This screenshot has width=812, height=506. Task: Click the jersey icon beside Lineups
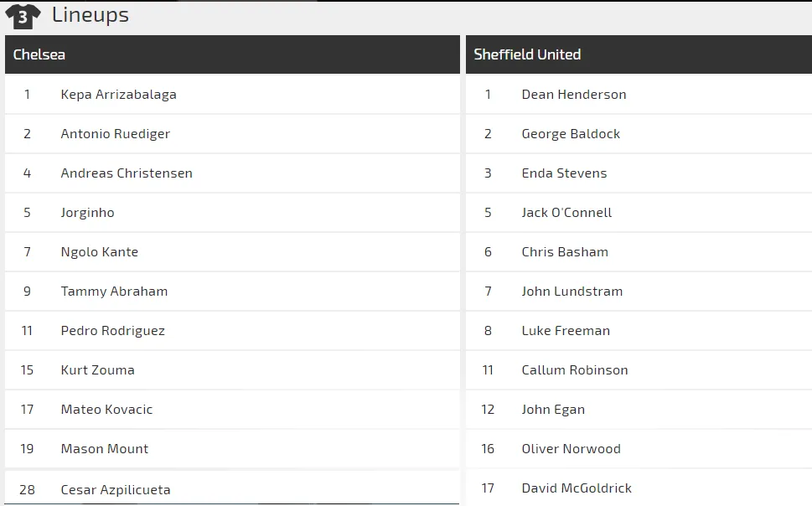(x=23, y=16)
